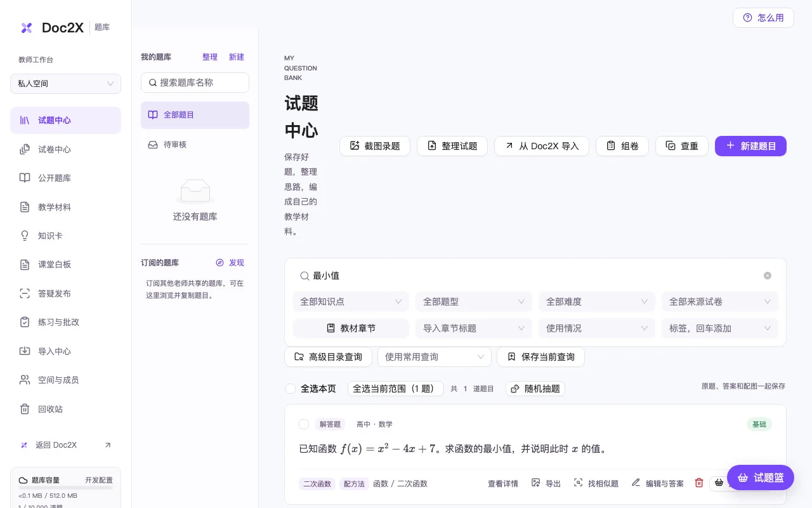812x508 pixels.
Task: Expand the 私人空间 workspace dropdown
Action: [x=65, y=84]
